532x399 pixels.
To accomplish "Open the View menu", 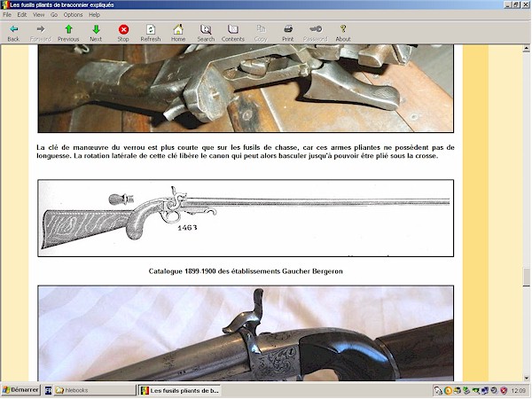I will 38,14.
